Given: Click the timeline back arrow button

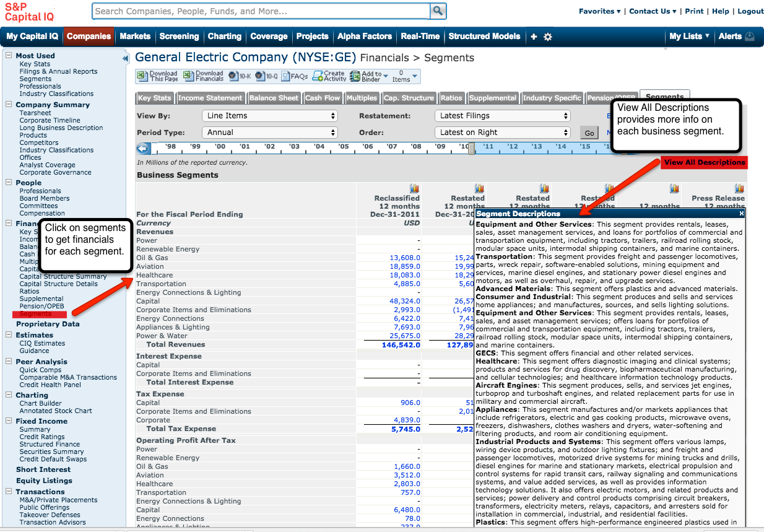Looking at the screenshot, I should (143, 149).
